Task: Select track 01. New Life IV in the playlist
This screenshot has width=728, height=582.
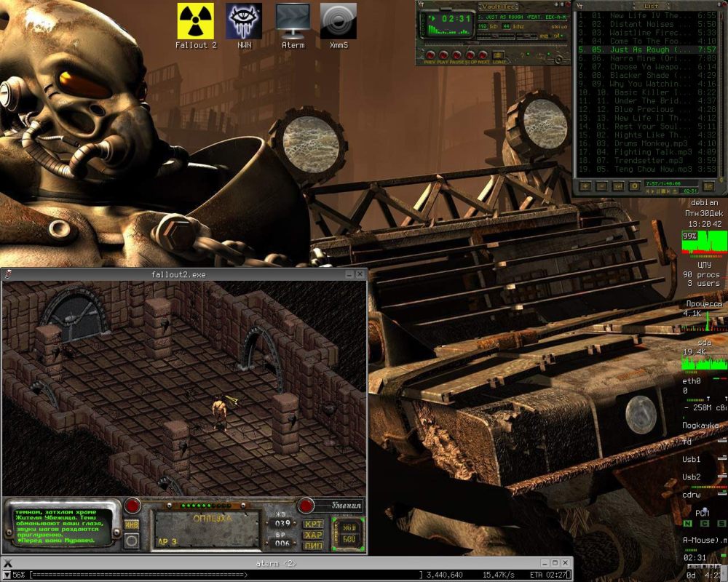Action: (647, 15)
